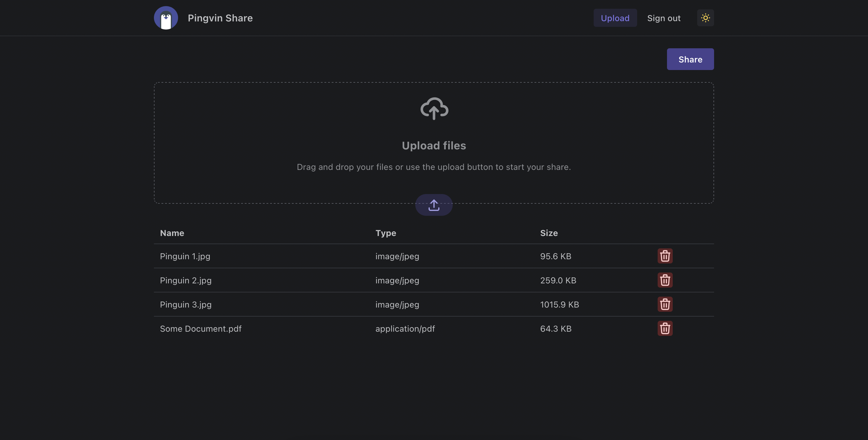Click the Name column header
The height and width of the screenshot is (440, 868).
point(172,233)
